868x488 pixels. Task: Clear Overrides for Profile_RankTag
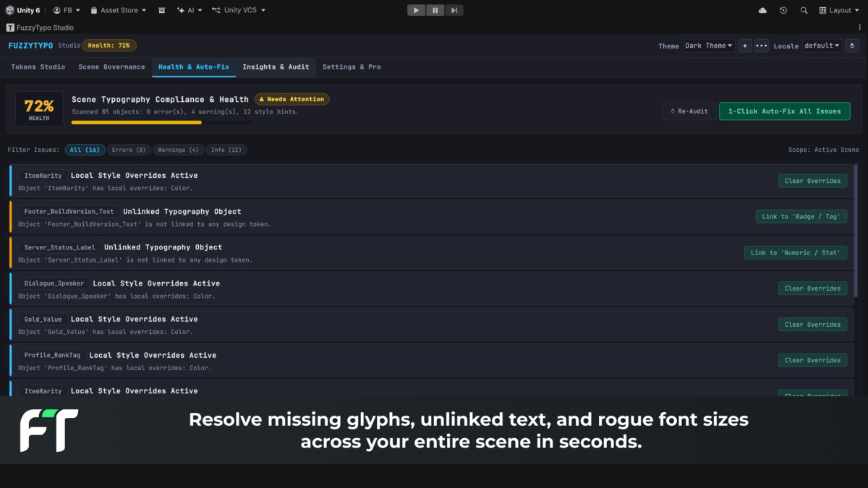click(813, 360)
